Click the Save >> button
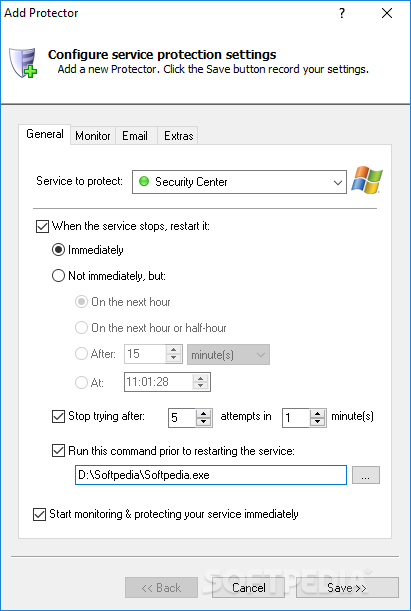 coord(347,588)
